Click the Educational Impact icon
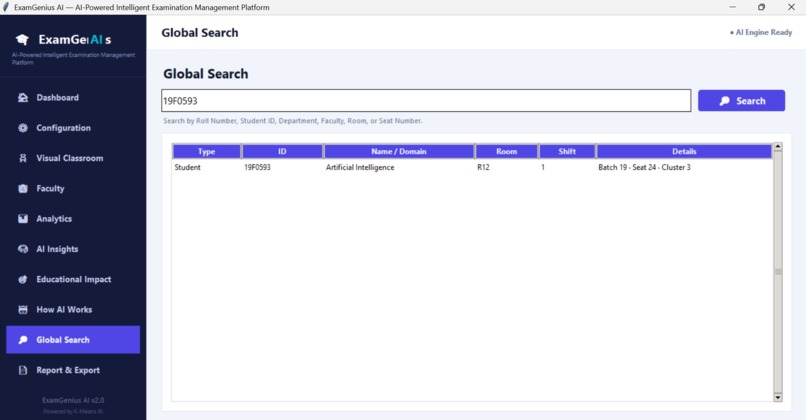This screenshot has width=806, height=420. (x=23, y=279)
